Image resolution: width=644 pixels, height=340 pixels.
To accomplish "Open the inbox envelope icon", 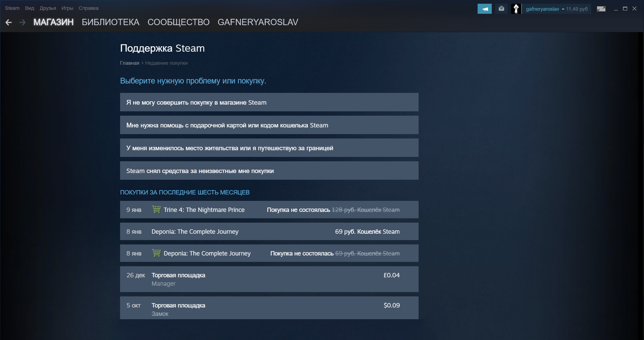I will click(x=501, y=9).
